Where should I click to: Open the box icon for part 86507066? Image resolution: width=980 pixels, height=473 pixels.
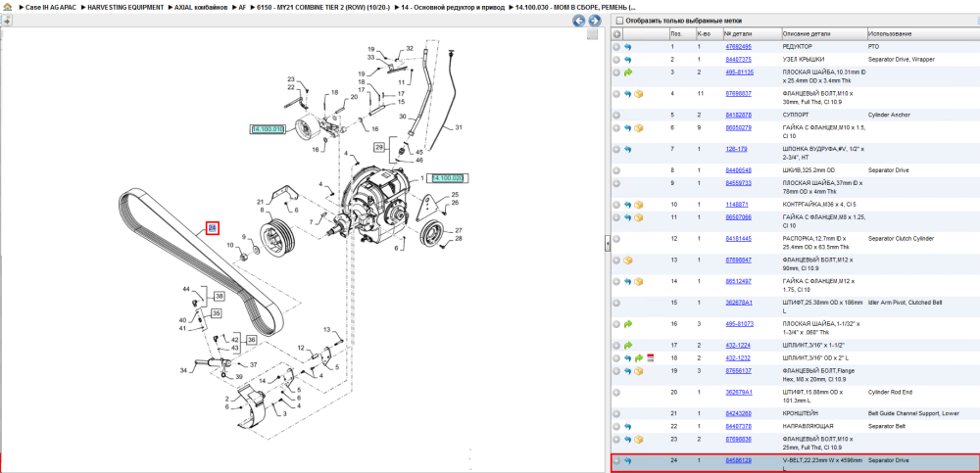639,217
